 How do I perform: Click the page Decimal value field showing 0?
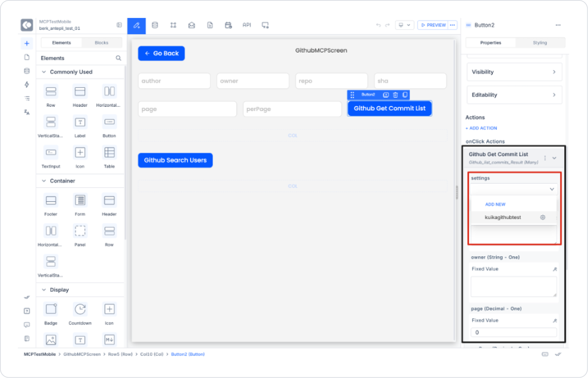[514, 332]
